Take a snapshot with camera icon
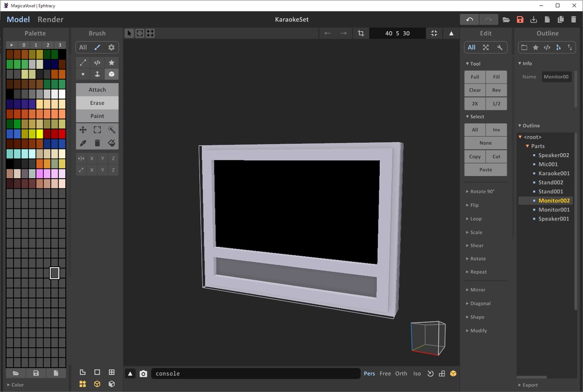 [x=143, y=374]
